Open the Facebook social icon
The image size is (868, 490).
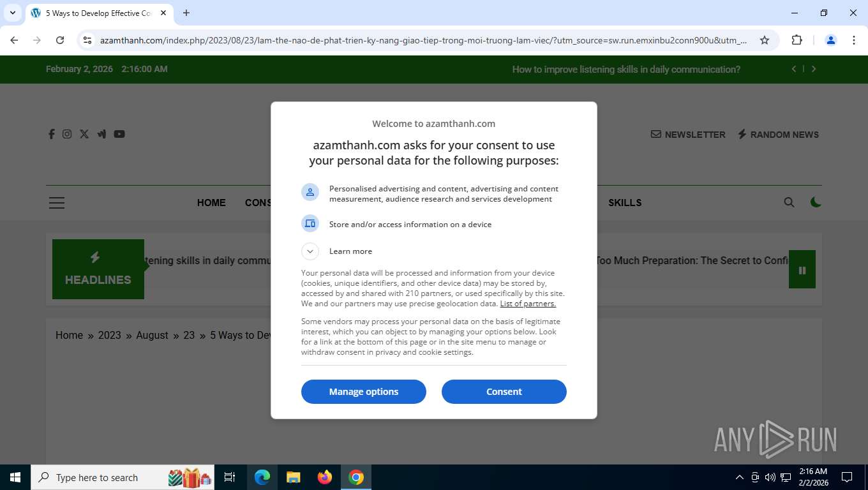click(52, 134)
